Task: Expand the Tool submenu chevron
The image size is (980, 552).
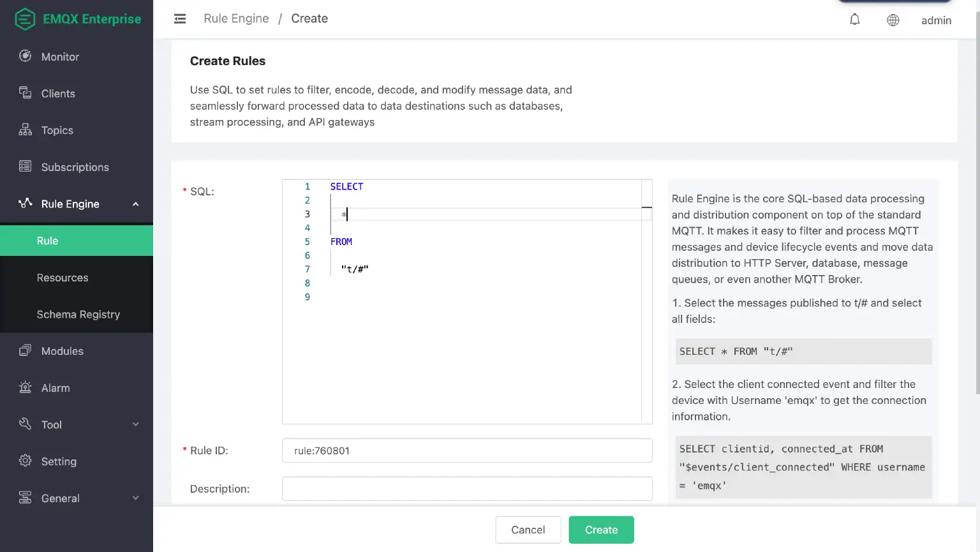Action: (x=135, y=424)
